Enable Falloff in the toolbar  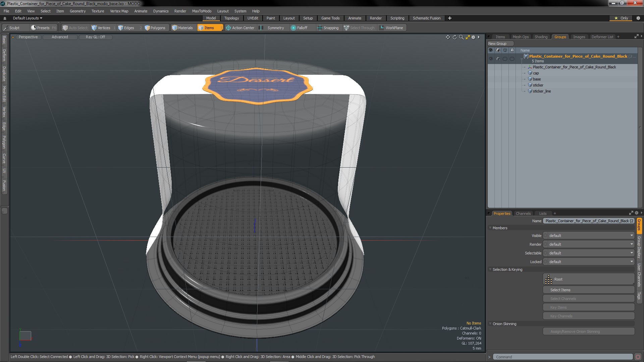pos(299,28)
